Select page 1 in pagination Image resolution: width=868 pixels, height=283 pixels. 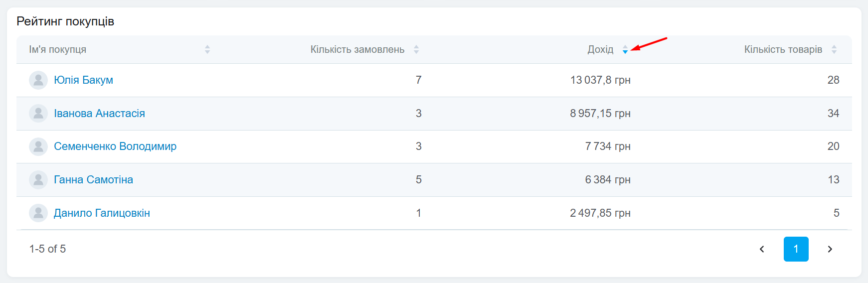[796, 249]
